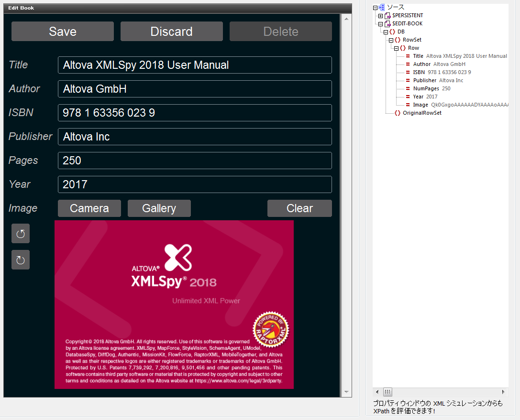520x420 pixels.
Task: Collapse the RowSet tree node
Action: pos(391,41)
